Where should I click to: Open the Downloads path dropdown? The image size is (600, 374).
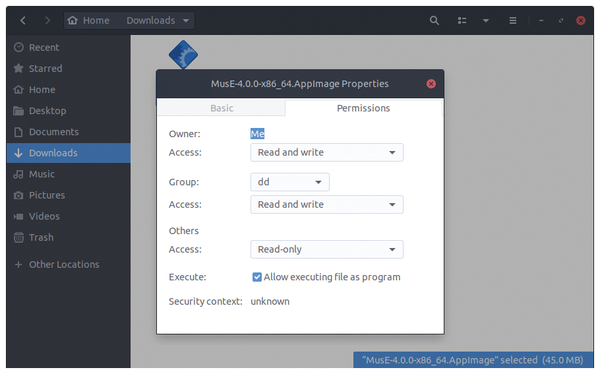point(158,20)
